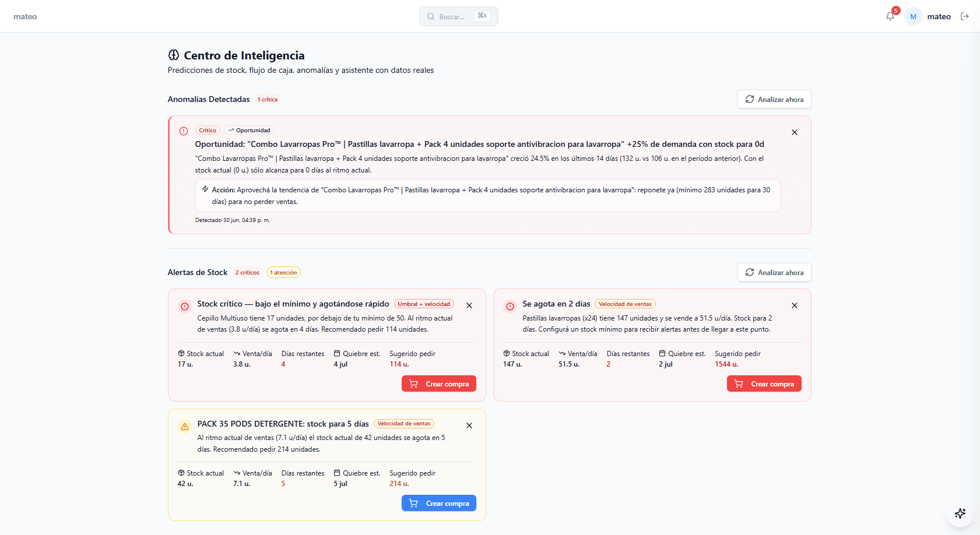Click yellow warning triangle on PACK 35 PODS card
This screenshot has width=980, height=535.
pos(185,427)
